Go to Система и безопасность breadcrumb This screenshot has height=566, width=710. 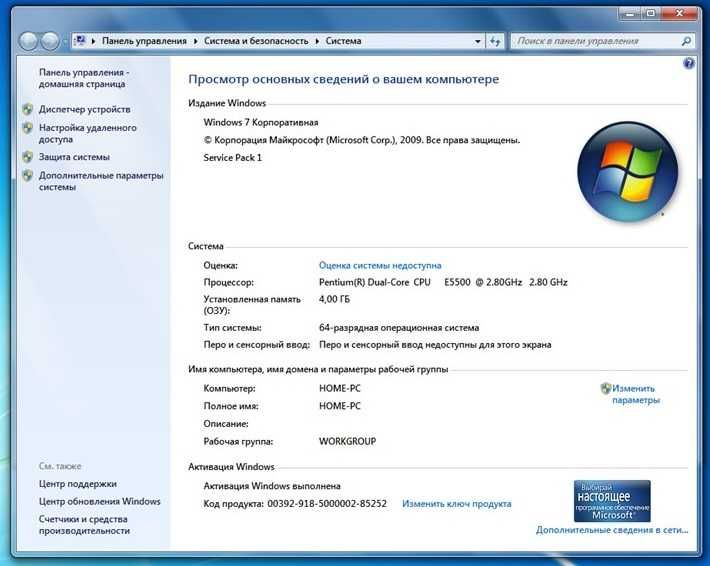[x=256, y=41]
